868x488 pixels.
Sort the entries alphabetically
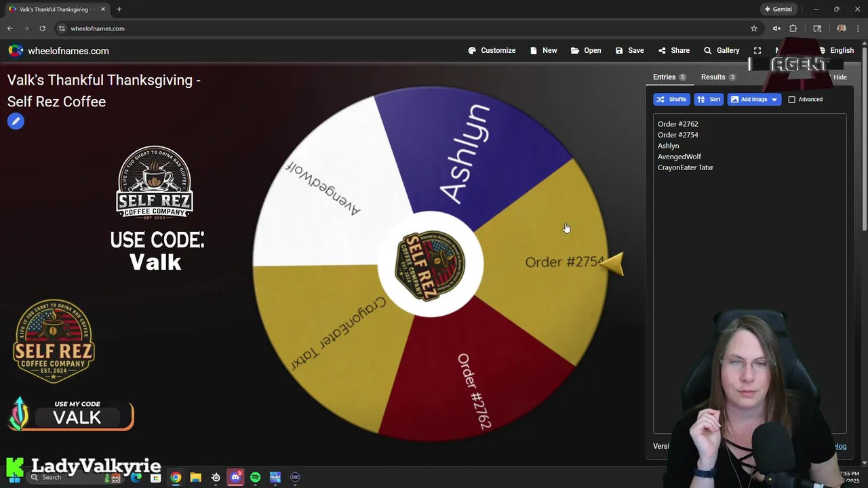[709, 100]
